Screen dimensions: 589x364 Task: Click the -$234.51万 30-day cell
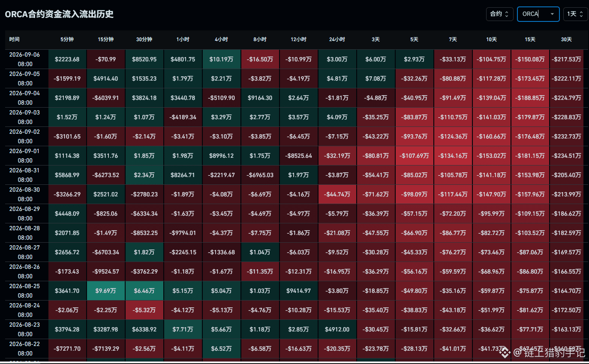pos(566,156)
